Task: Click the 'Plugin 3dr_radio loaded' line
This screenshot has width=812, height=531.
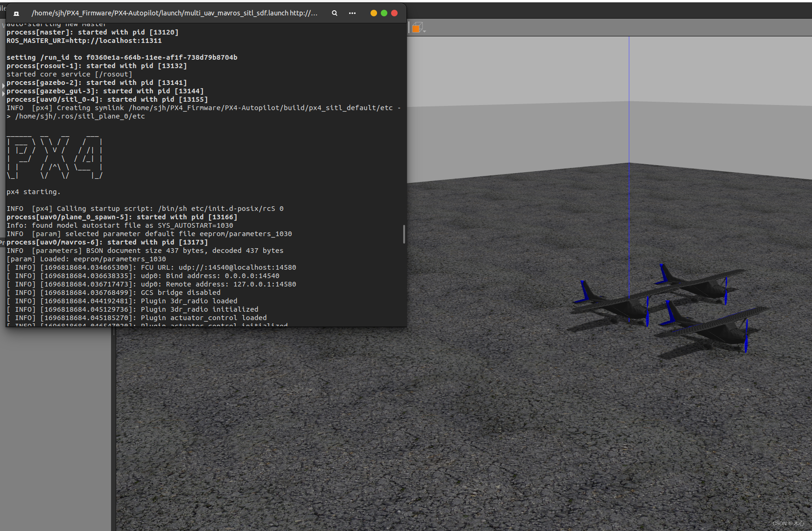Action: pyautogui.click(x=122, y=301)
